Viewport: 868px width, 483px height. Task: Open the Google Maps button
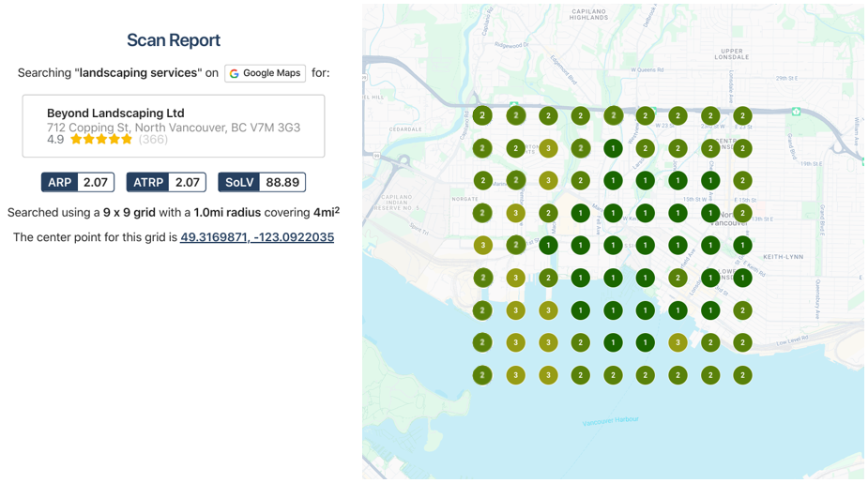coord(266,73)
